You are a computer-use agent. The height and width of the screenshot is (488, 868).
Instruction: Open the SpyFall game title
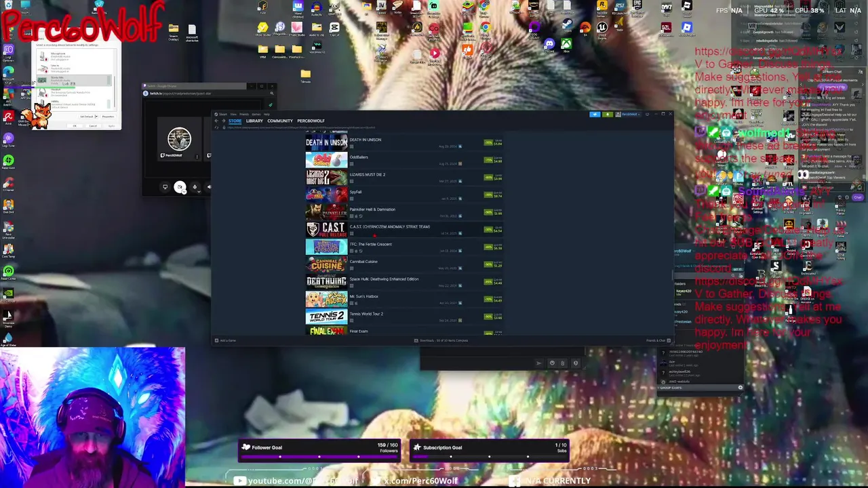355,192
